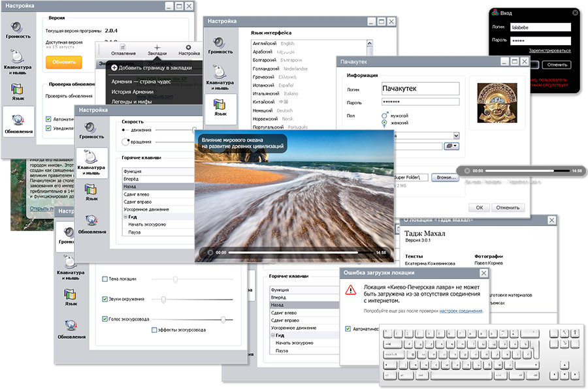Collapse Гид group in bottom hotkeys list
Image resolution: width=588 pixels, height=389 pixels.
coord(272,335)
